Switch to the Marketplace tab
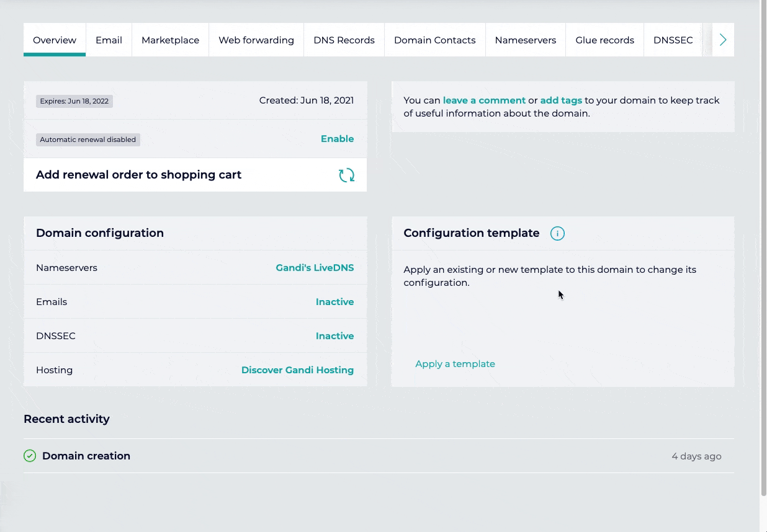The image size is (767, 532). (170, 40)
